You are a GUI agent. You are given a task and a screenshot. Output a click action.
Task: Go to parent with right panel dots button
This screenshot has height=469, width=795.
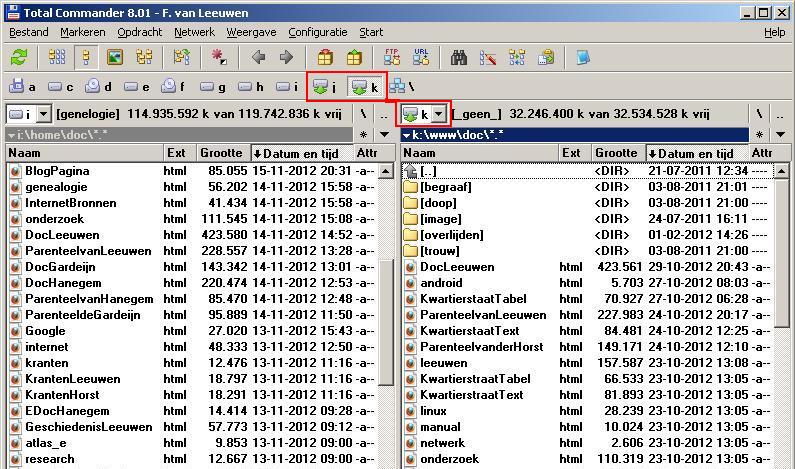780,114
